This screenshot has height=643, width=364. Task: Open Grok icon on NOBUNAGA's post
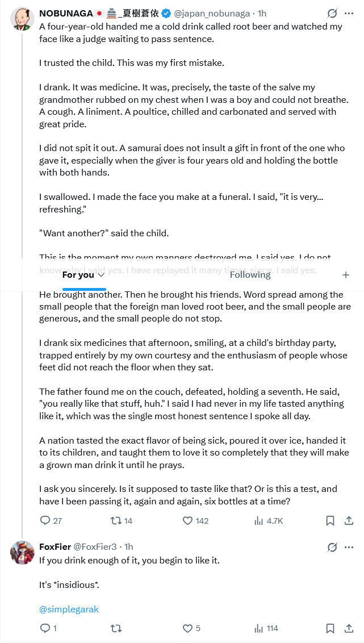click(x=332, y=14)
